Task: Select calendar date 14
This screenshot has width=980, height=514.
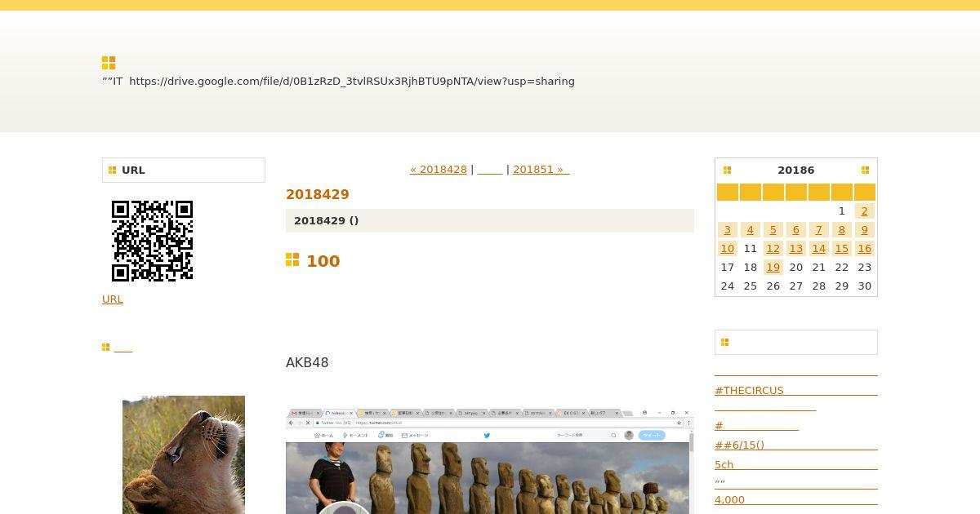Action: click(x=819, y=249)
